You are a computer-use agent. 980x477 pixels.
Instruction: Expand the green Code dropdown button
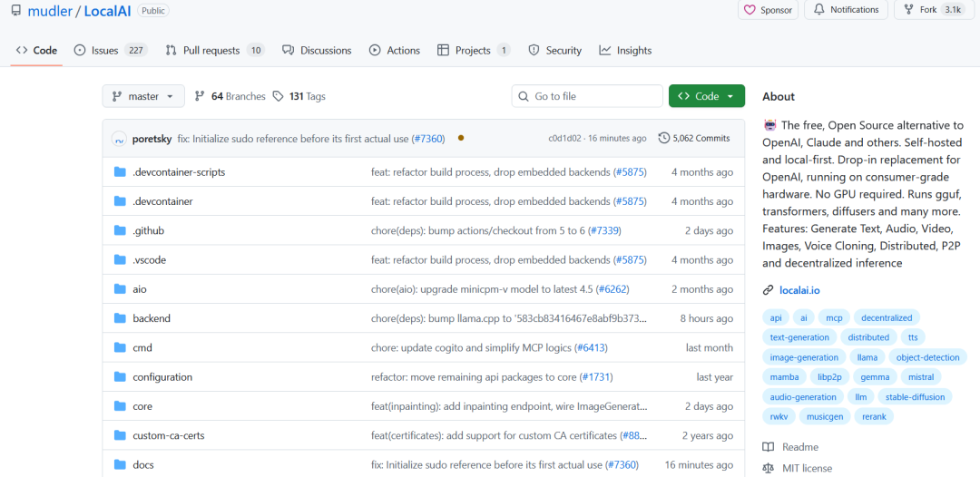pos(706,96)
